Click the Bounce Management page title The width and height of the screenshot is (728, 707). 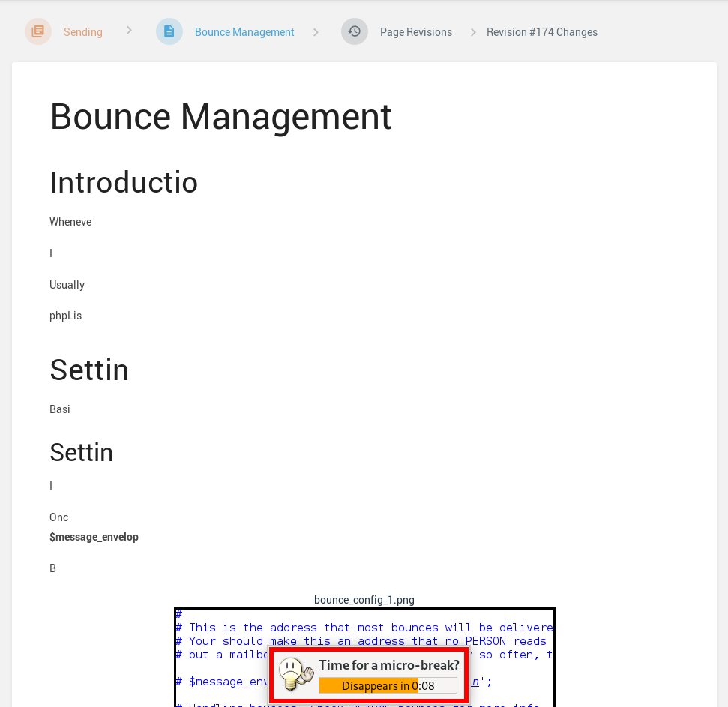(220, 117)
